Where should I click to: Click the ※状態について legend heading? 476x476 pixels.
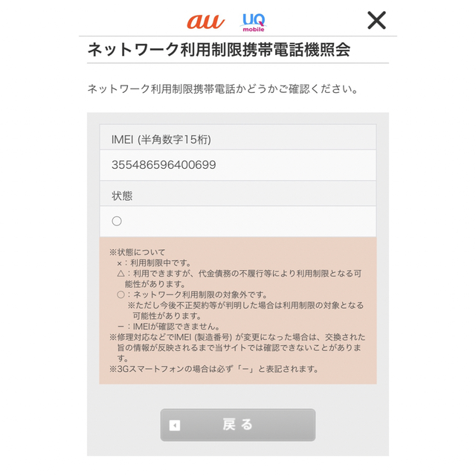click(137, 252)
